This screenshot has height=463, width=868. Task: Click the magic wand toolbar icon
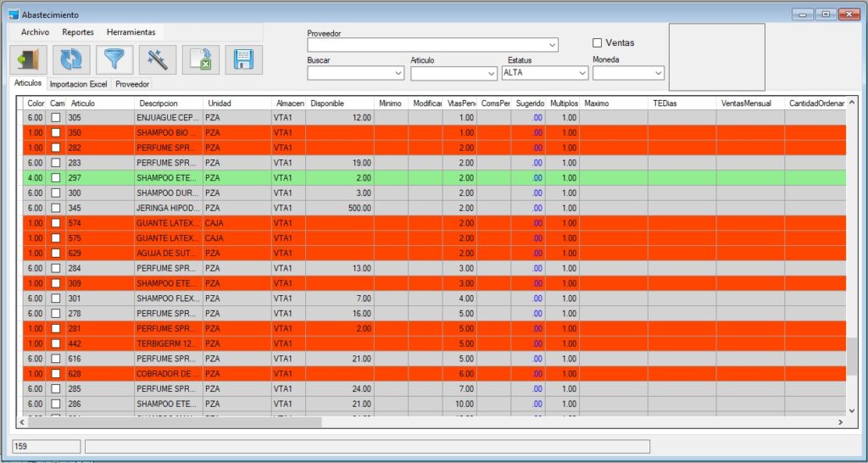coord(157,59)
